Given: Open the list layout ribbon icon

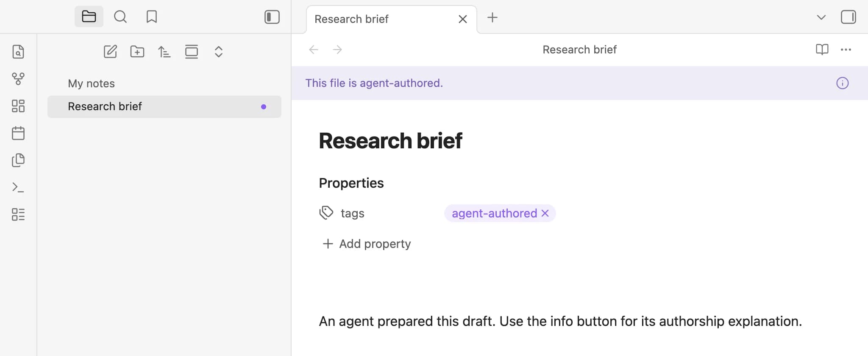Looking at the screenshot, I should (x=18, y=214).
